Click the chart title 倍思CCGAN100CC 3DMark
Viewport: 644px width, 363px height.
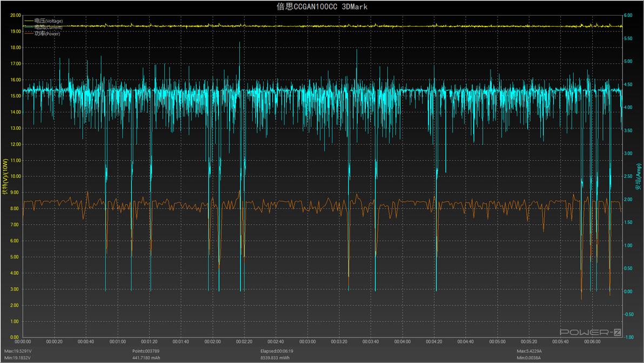coord(322,6)
